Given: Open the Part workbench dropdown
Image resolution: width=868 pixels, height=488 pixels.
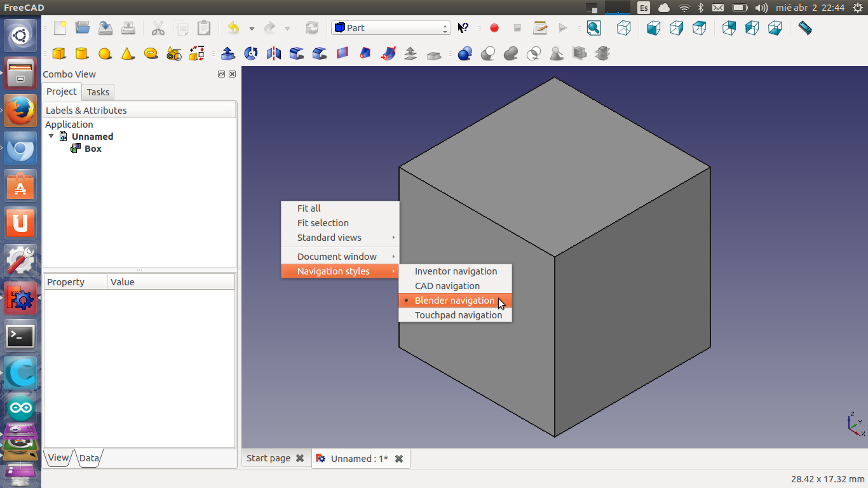Looking at the screenshot, I should click(391, 28).
